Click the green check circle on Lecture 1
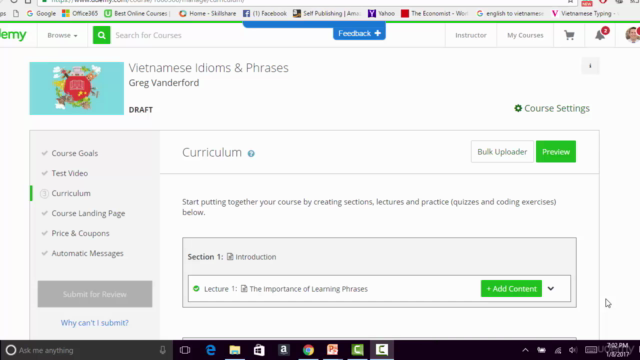640x360 pixels. point(196,289)
